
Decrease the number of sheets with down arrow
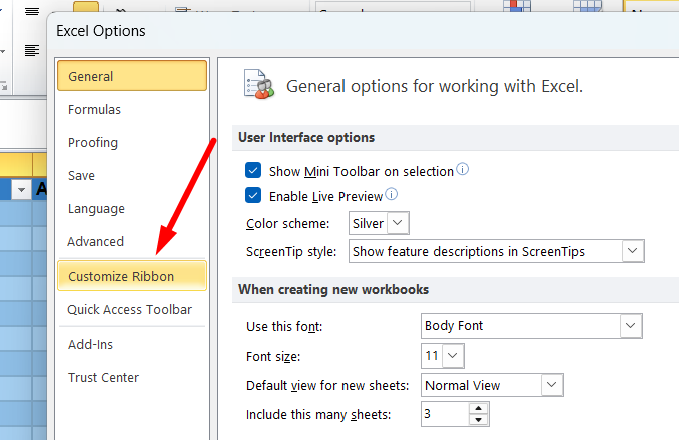(479, 420)
